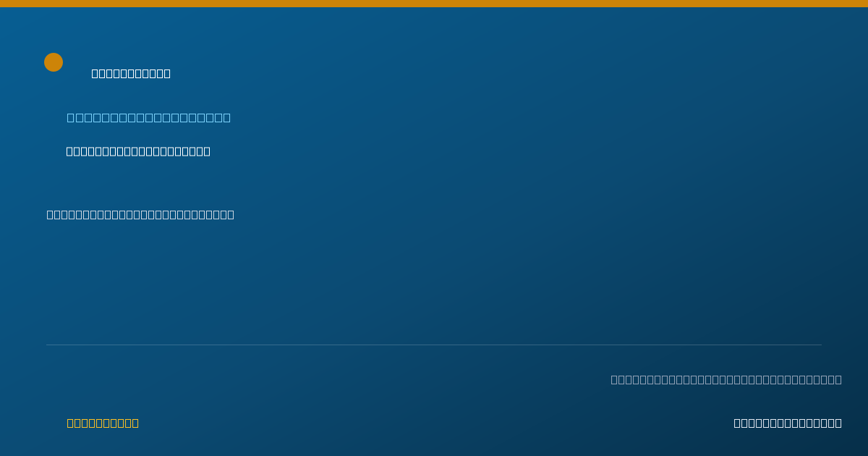Click the right end of the divider line
Viewport: 868px width, 456px height.
[821, 345]
